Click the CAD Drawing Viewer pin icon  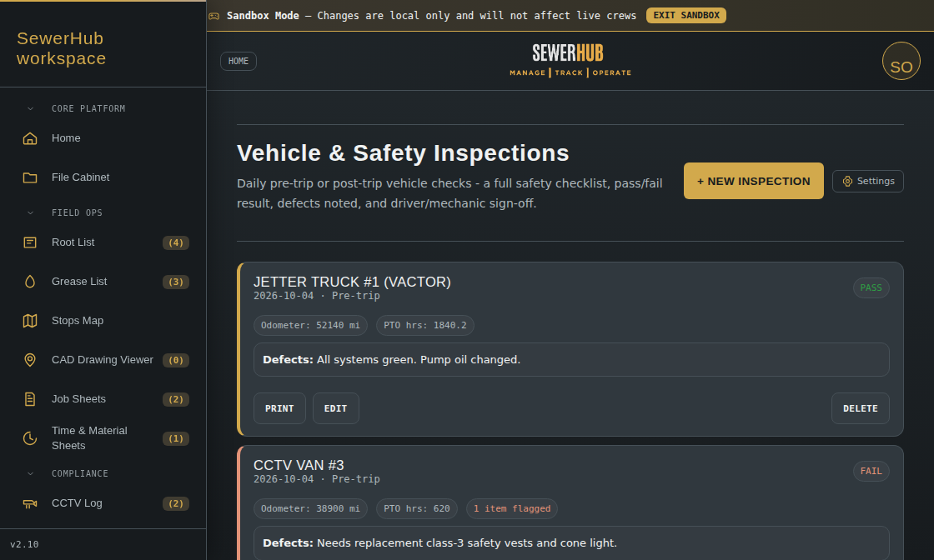[x=30, y=360]
